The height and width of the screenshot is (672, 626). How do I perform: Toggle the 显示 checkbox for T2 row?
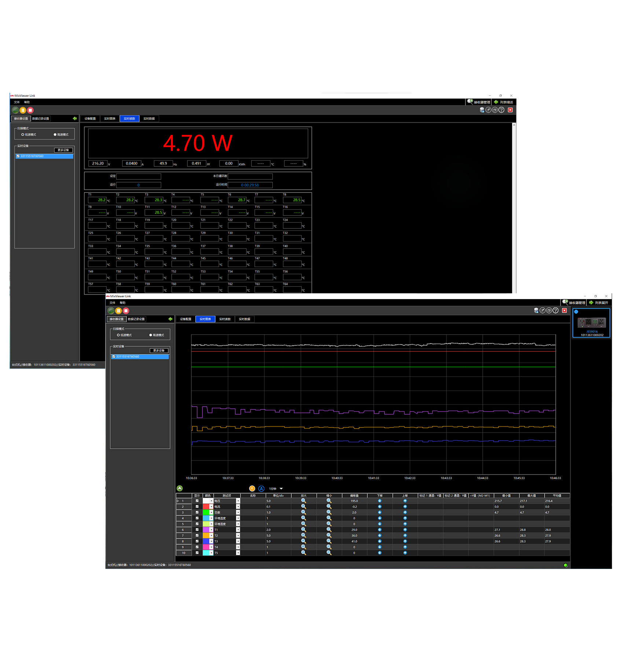point(197,536)
